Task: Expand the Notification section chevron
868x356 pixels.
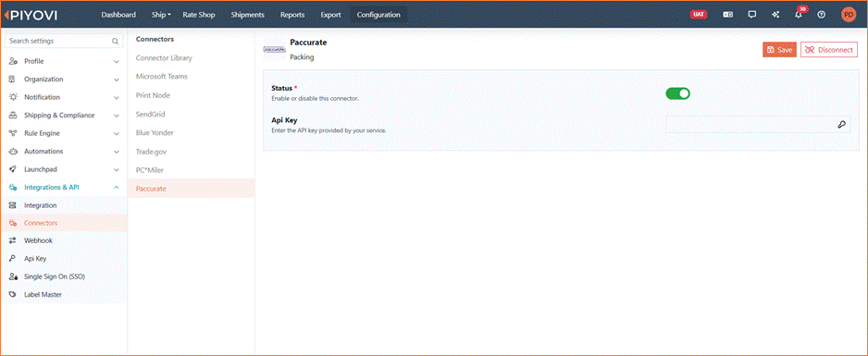Action: tap(117, 97)
